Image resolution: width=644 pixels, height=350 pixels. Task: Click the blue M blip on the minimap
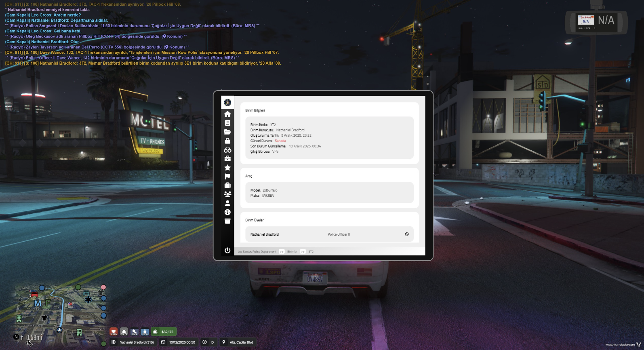(x=38, y=304)
